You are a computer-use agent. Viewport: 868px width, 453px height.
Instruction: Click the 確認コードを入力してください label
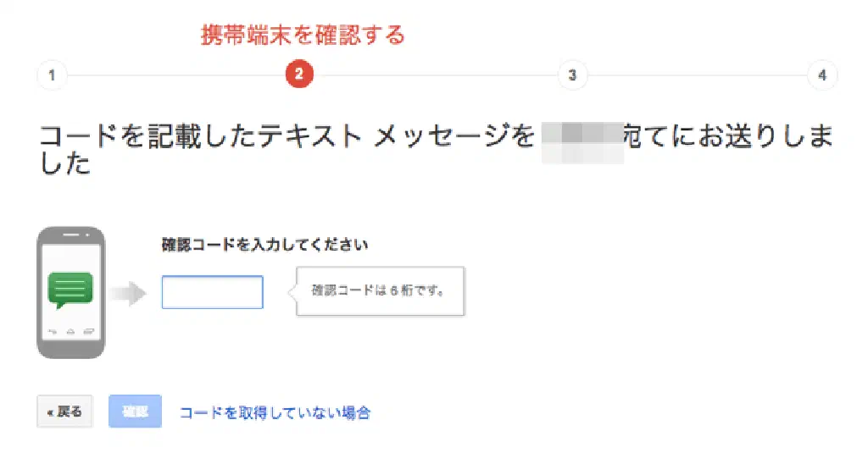point(264,246)
